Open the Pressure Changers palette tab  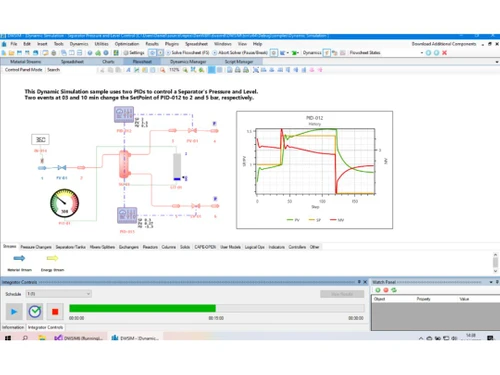[36, 247]
